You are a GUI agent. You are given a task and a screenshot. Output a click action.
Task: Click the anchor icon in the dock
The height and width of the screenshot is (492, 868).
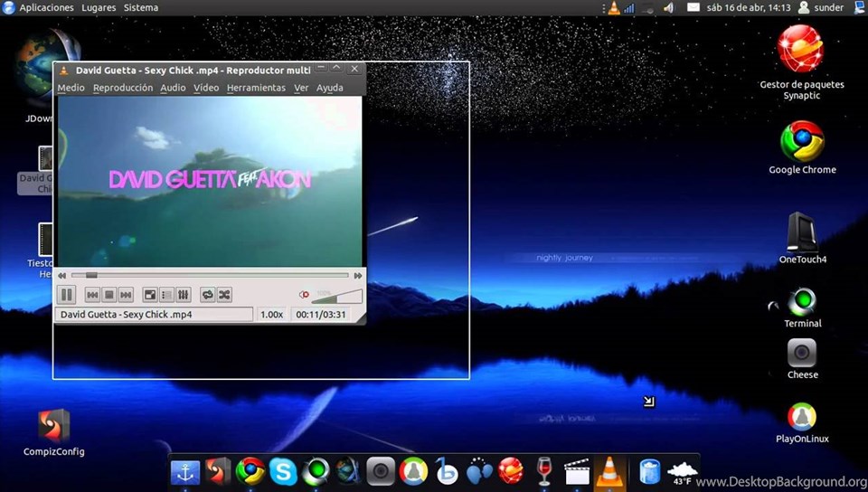(184, 471)
